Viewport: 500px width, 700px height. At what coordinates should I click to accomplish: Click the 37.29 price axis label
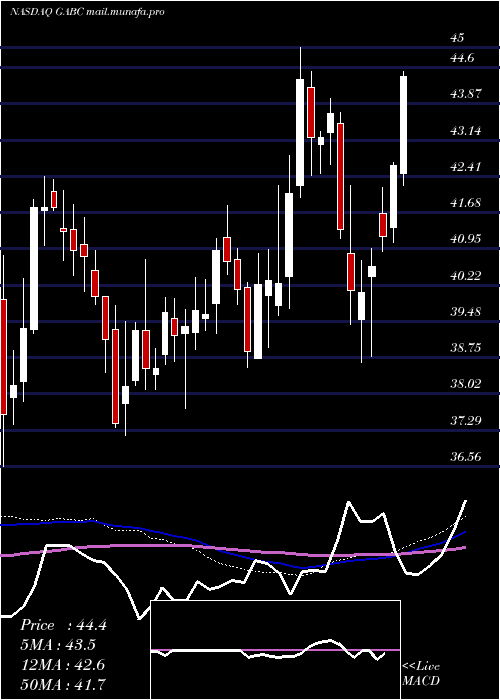pos(466,420)
